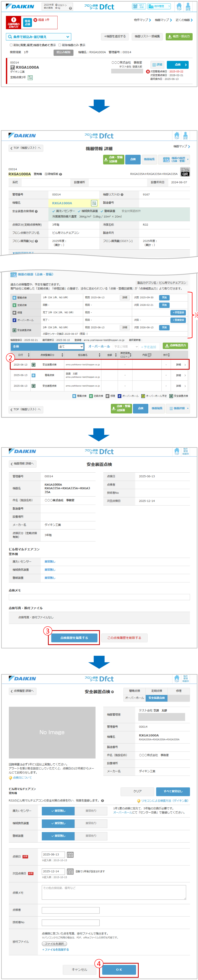The image size is (198, 980).
Task: Toggle 削除機器のみ 表示 checkbox
Action: click(59, 45)
